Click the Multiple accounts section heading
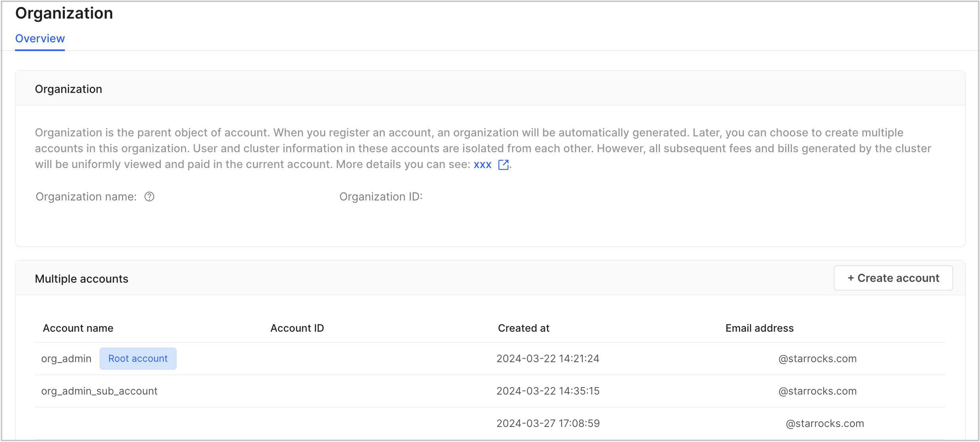Image resolution: width=980 pixels, height=442 pixels. pos(81,279)
